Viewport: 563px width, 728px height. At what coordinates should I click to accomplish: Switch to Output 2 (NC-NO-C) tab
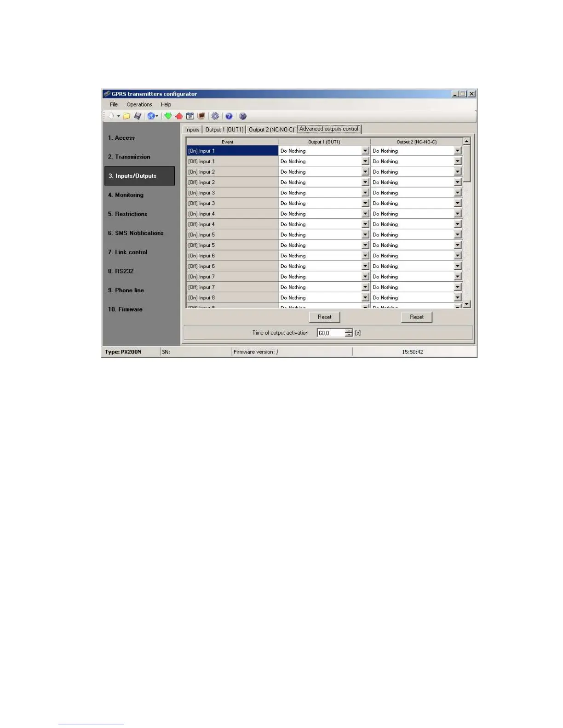point(271,130)
